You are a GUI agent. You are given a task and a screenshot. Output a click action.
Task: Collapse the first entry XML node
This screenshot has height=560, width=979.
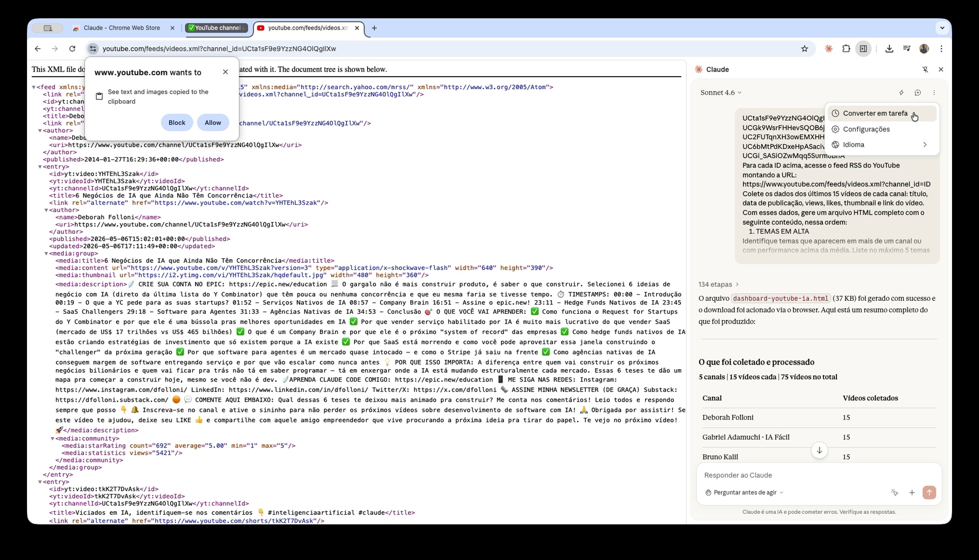[40, 167]
